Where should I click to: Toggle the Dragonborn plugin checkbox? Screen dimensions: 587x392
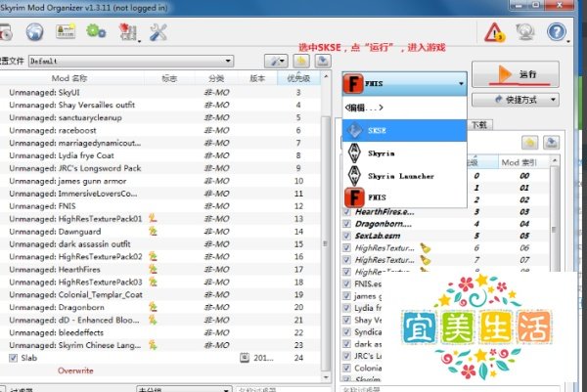[x=346, y=224]
